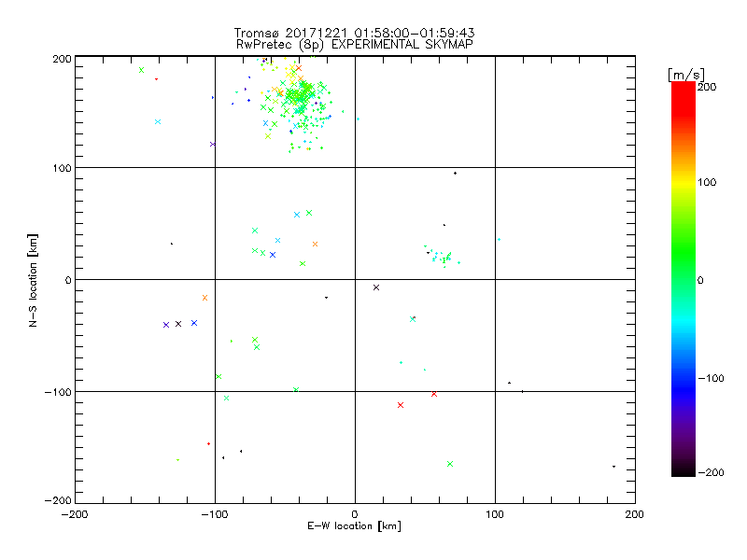Screen dimensions: 747x560
Task: Click the colorbar -200 m/s tick label
Action: (x=711, y=472)
